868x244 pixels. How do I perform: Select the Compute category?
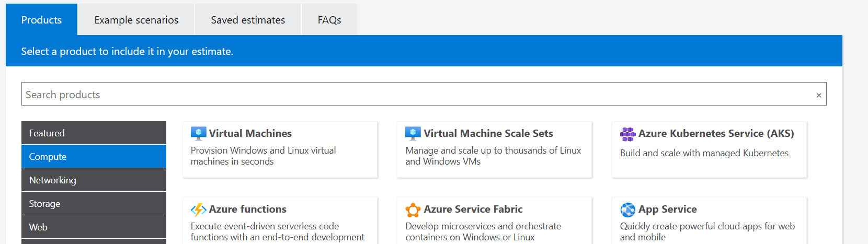point(94,157)
